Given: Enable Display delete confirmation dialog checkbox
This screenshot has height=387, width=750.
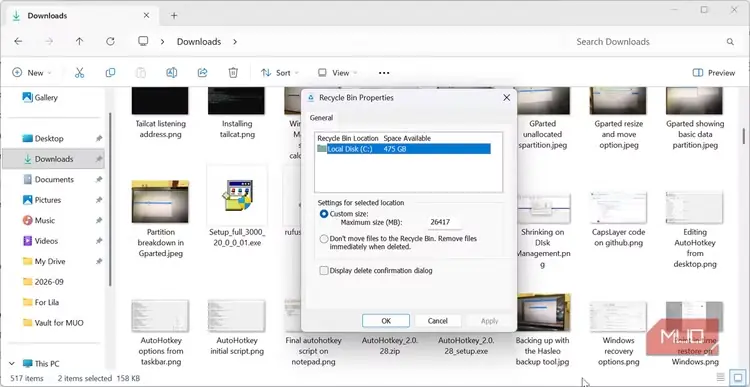Looking at the screenshot, I should click(324, 270).
